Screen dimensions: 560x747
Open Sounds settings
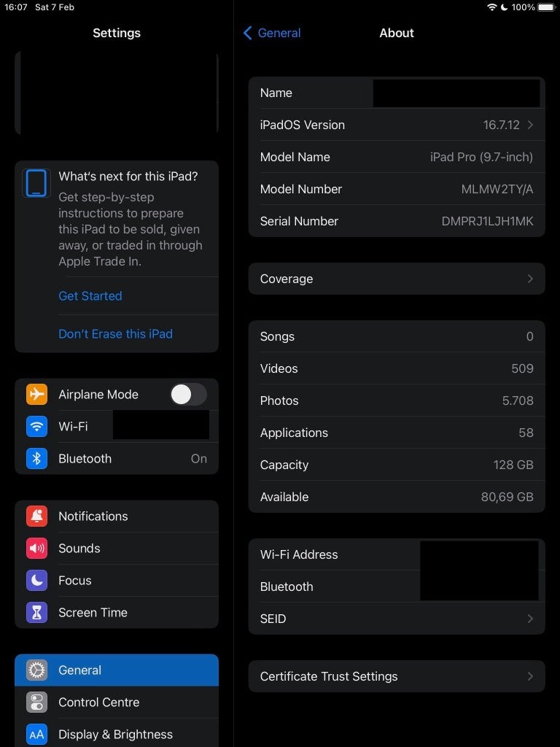coord(117,549)
